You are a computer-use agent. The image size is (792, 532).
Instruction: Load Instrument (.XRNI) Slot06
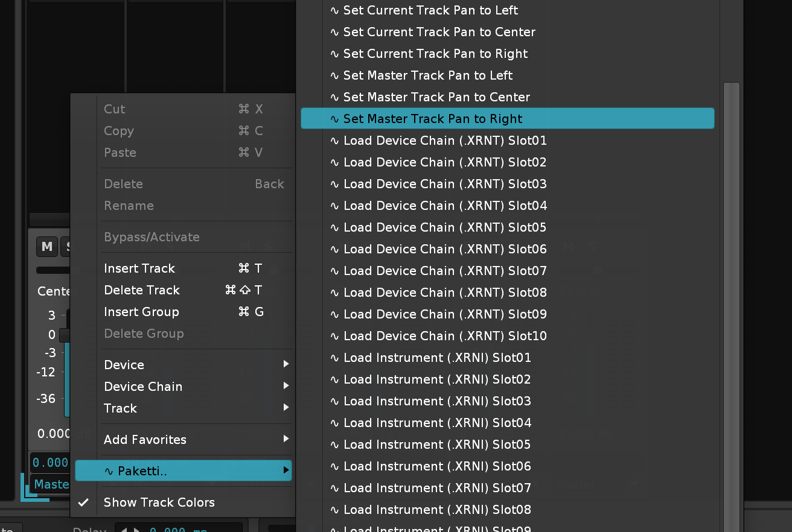click(436, 466)
